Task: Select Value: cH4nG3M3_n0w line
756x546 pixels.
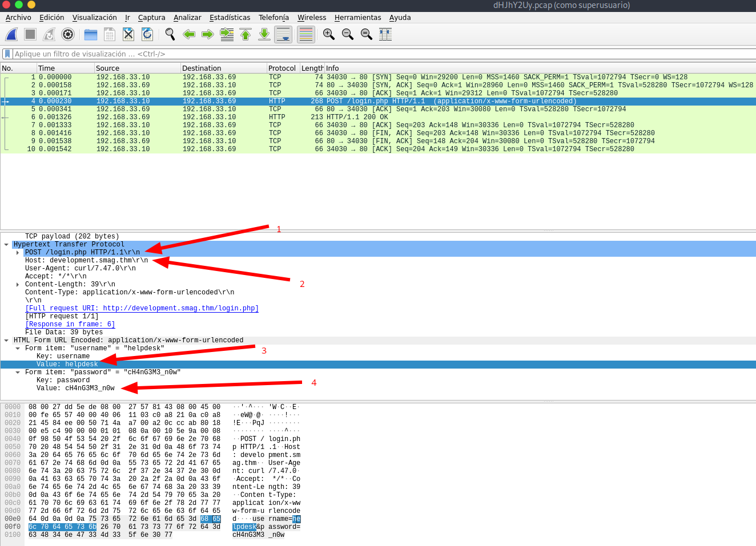Action: coord(75,388)
